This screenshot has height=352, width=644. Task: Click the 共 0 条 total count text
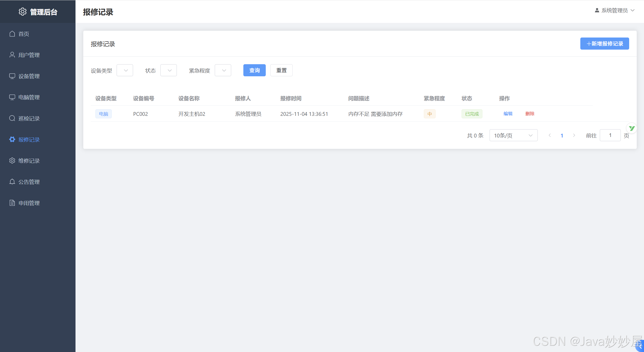[x=475, y=135]
